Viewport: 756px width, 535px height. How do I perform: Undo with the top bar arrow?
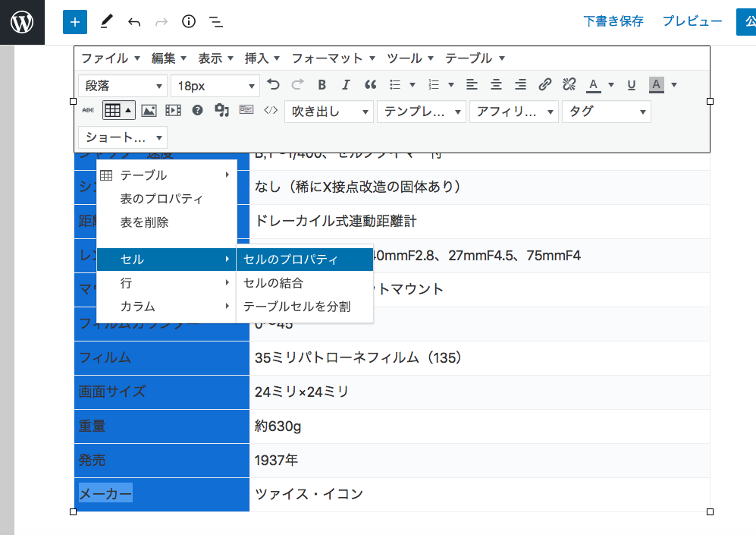[x=134, y=22]
